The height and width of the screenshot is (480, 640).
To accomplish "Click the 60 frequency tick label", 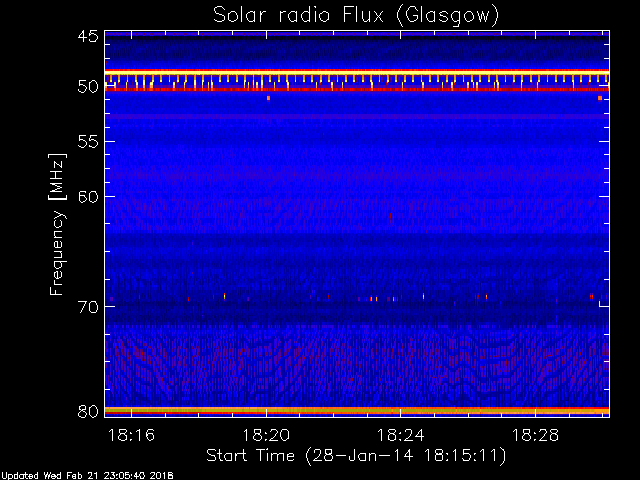I will tap(88, 196).
